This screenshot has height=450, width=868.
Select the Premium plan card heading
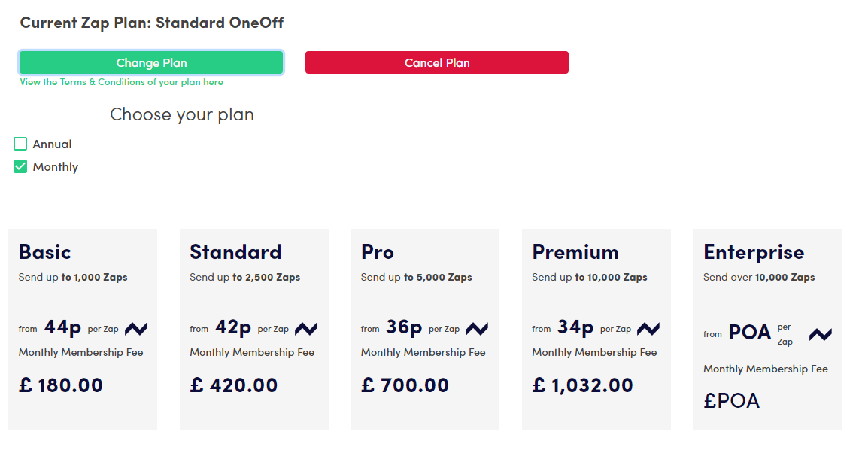pos(575,251)
